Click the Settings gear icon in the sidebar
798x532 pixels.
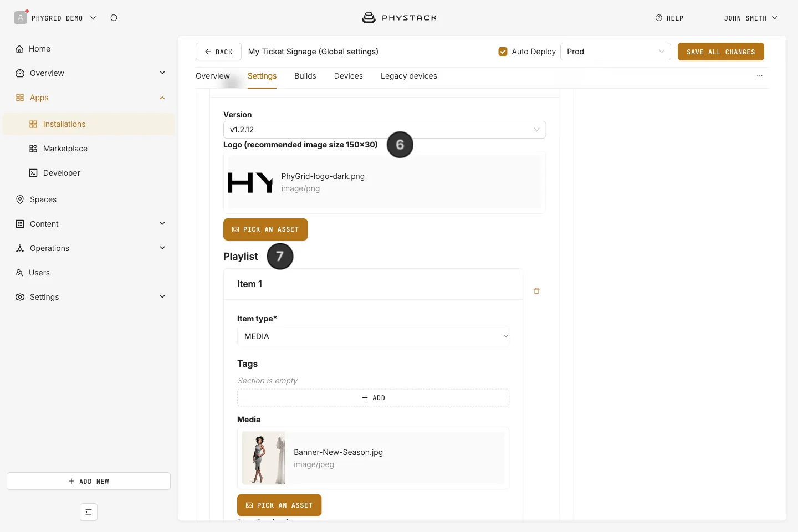(20, 297)
